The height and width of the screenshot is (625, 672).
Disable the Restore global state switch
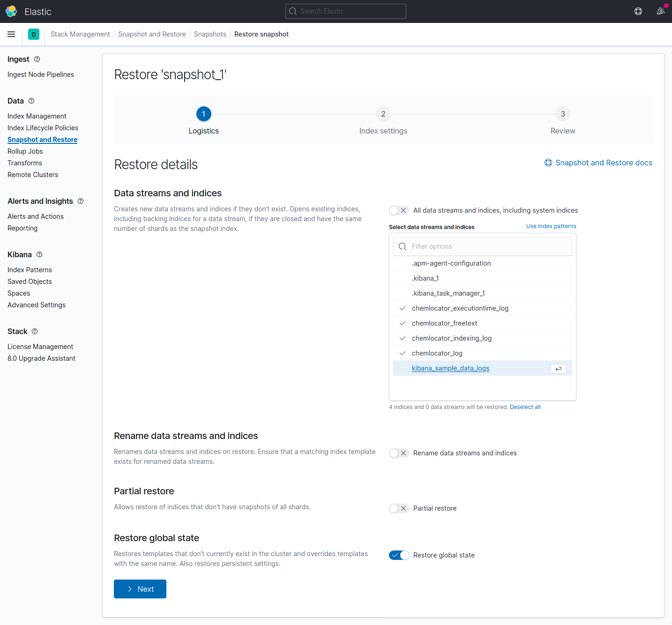399,555
